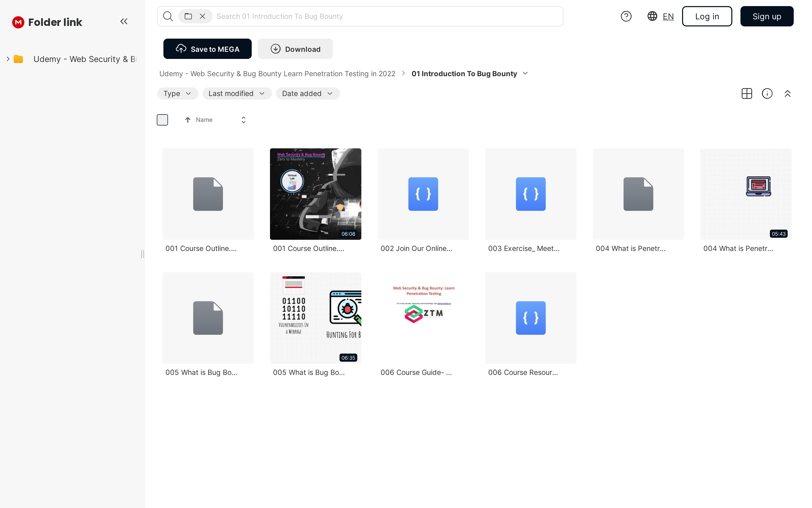The width and height of the screenshot is (812, 508).
Task: Click the Sign up button
Action: (767, 16)
